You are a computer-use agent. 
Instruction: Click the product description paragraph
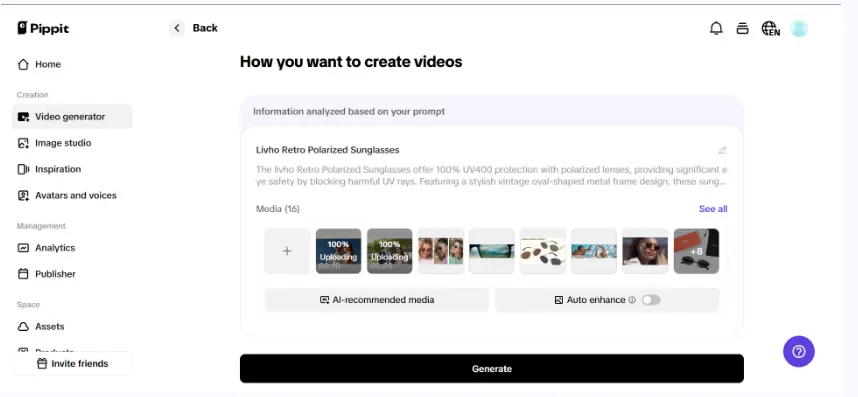(491, 176)
